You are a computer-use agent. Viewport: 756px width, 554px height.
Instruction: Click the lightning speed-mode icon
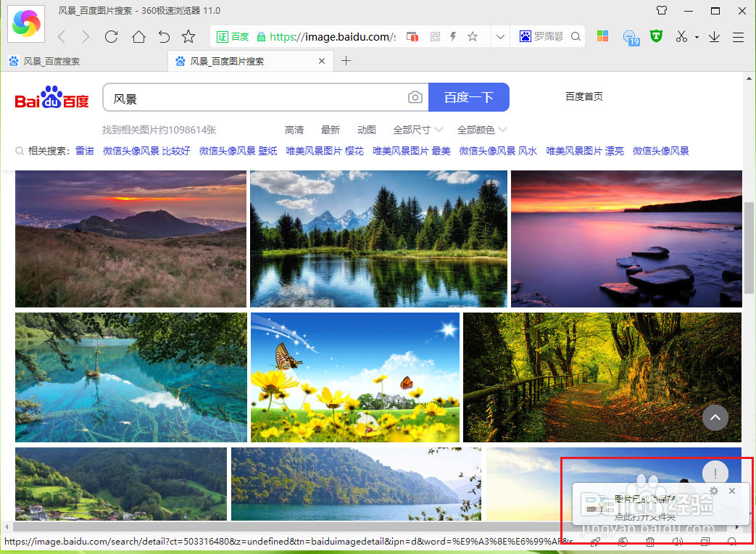(453, 36)
